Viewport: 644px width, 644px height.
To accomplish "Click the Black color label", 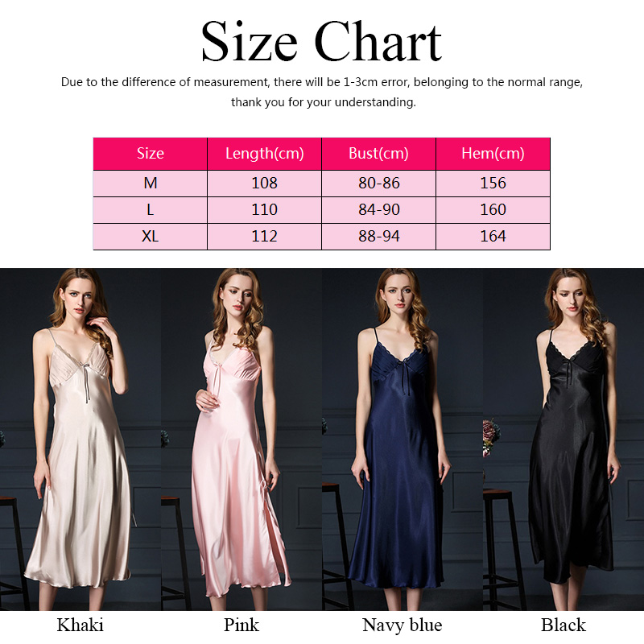I will [563, 625].
